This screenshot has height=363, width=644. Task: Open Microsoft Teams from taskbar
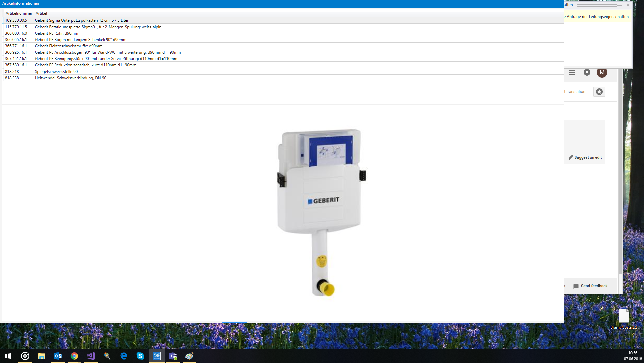pos(173,356)
